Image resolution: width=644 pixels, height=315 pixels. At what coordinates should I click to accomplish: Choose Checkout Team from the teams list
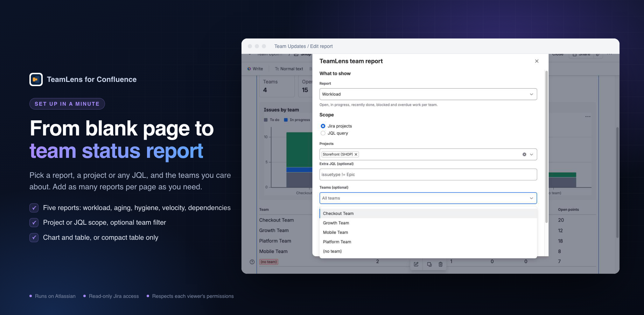428,213
